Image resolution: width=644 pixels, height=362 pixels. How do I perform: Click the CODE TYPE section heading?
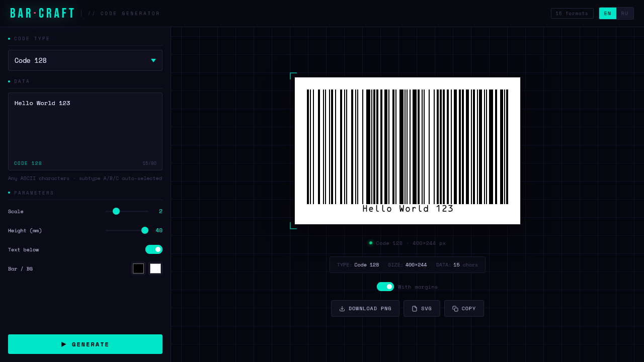32,39
